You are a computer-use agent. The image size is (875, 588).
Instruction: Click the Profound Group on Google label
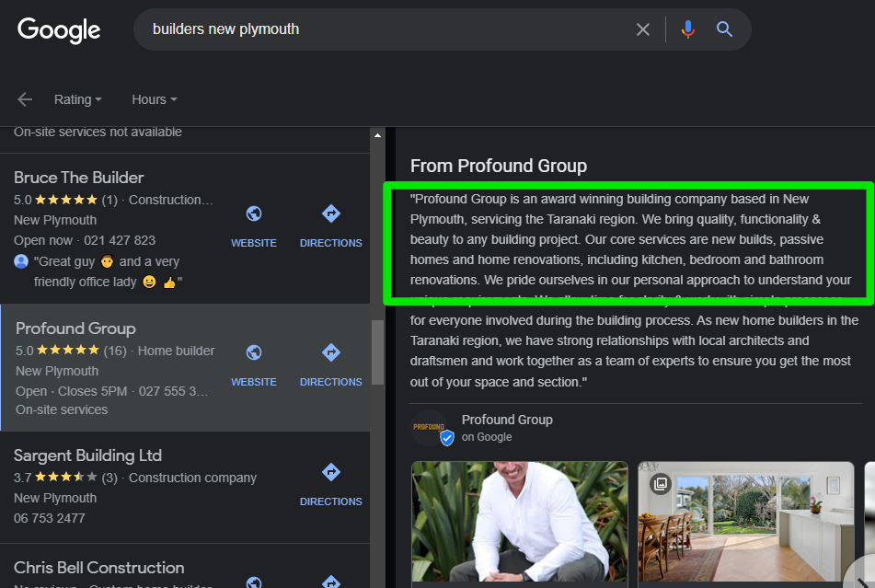pos(507,428)
